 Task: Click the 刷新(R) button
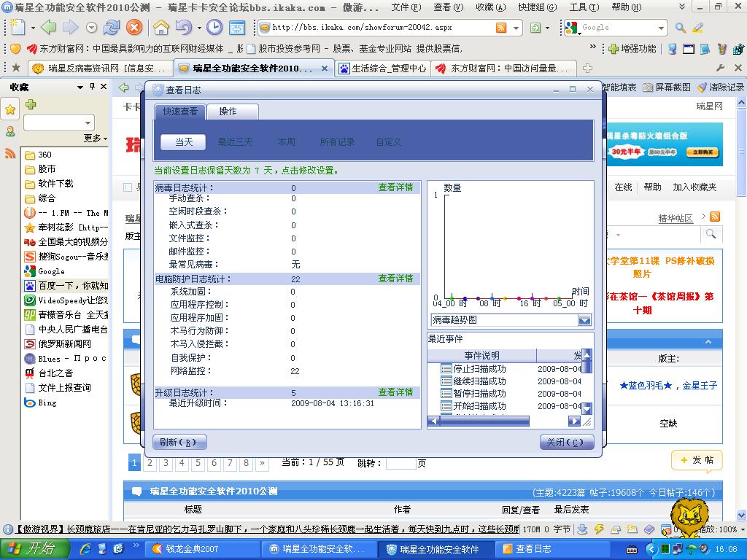pyautogui.click(x=180, y=443)
